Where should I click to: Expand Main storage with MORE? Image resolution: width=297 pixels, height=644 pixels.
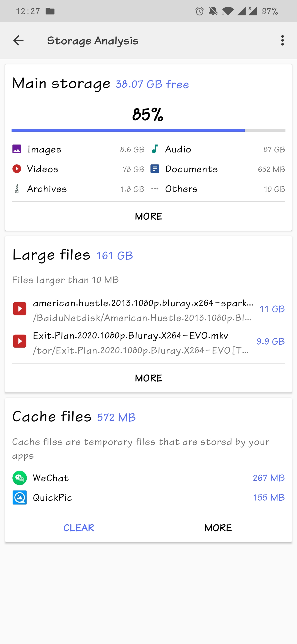[x=148, y=216]
